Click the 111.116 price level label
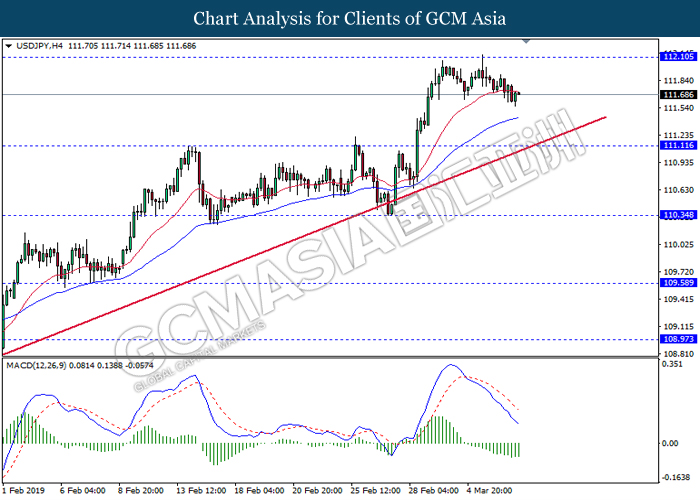The height and width of the screenshot is (500, 700). tap(678, 146)
